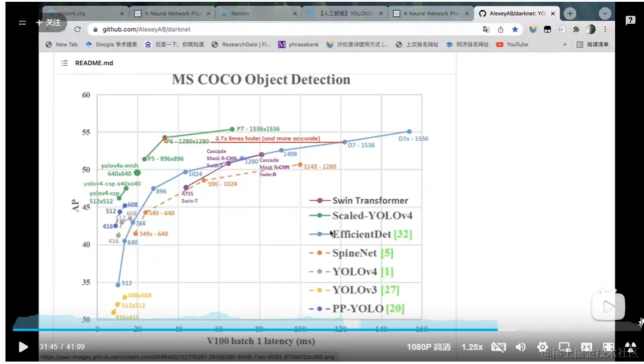Viewport: 644px width, 364px height.
Task: Mute the video volume speaker icon
Action: pos(521,347)
